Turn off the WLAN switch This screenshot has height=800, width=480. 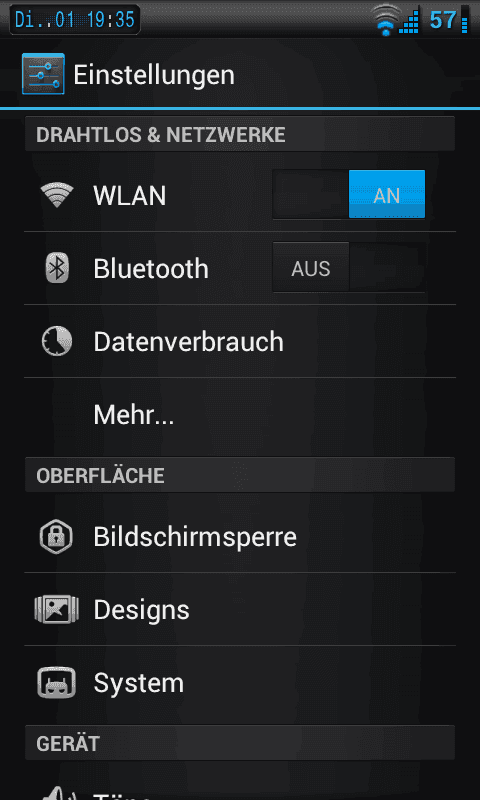tap(349, 194)
